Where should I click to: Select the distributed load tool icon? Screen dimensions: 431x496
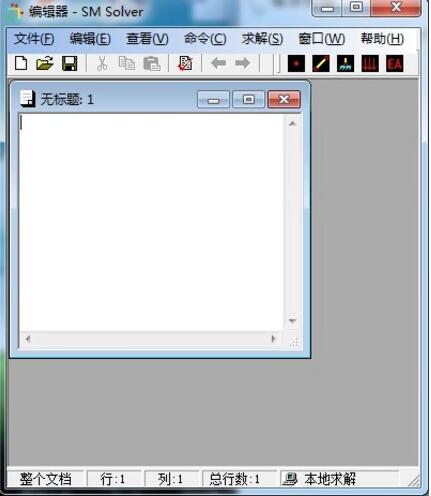pos(370,63)
